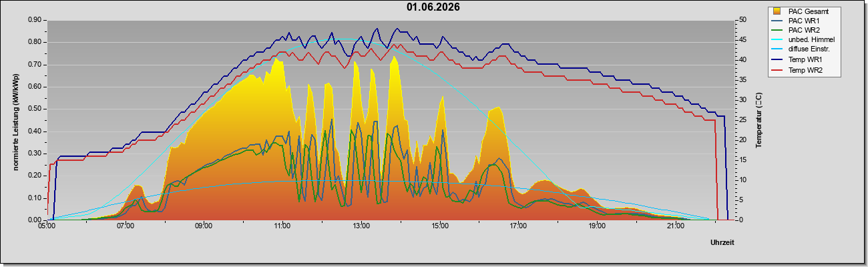Viewport: 868px width, 267px height.
Task: Click the 05:00 time axis label
Action: click(47, 227)
